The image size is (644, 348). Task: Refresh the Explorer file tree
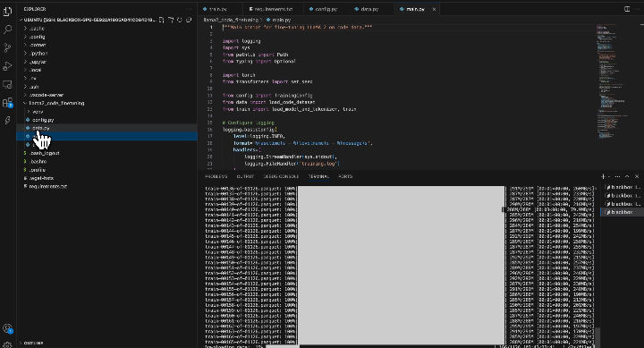pyautogui.click(x=180, y=20)
